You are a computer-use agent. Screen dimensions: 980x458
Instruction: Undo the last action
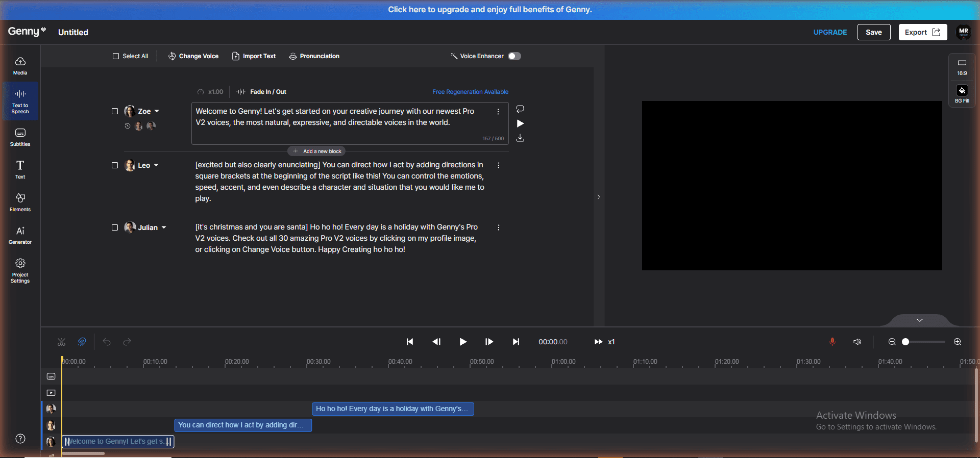click(x=107, y=342)
